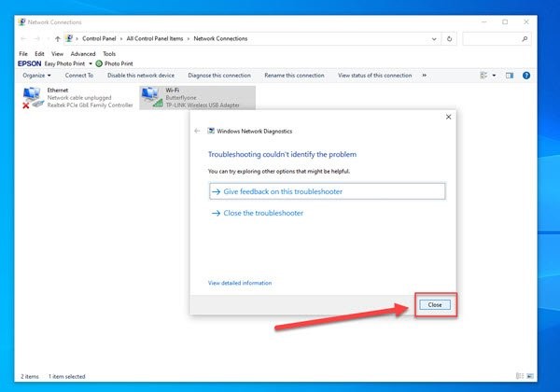Click 'TP-LINK Wireless USB Adapter' text
This screenshot has width=560, height=392.
pos(203,105)
